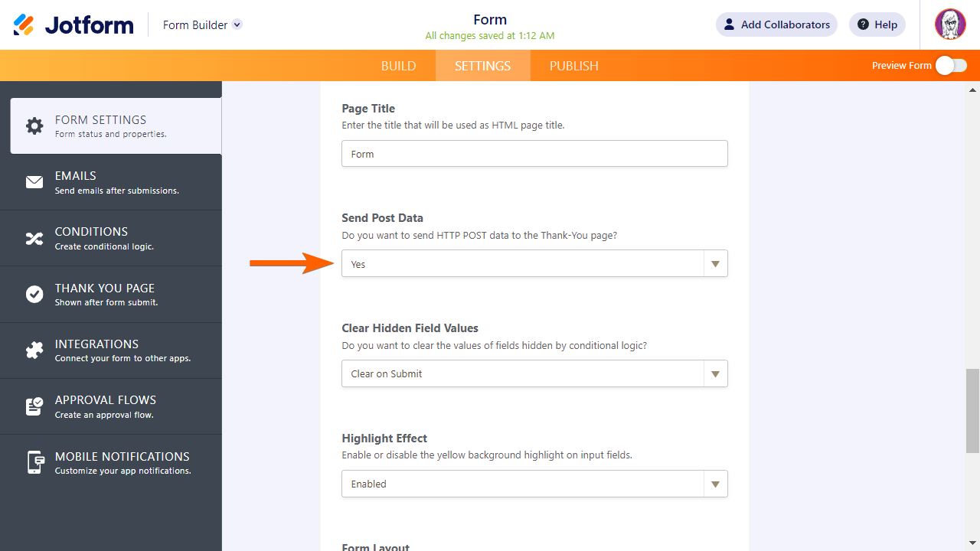This screenshot has width=980, height=551.
Task: Click the Add Collaborators button
Action: tap(776, 24)
